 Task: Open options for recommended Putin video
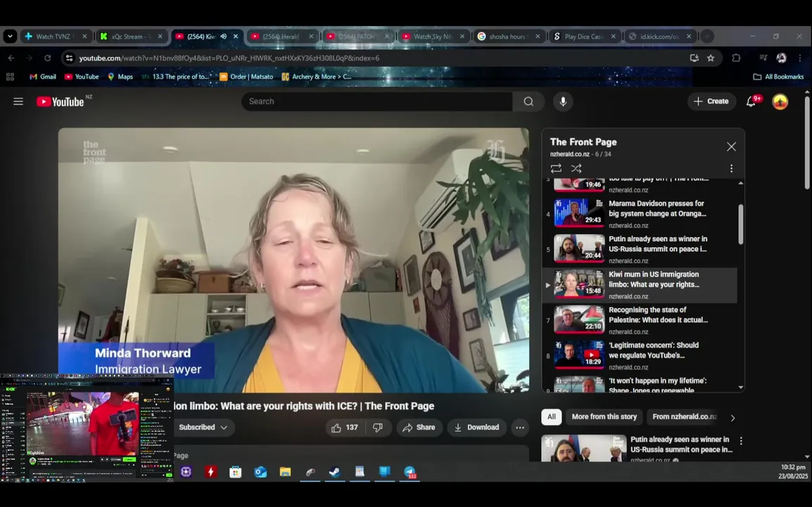tap(741, 441)
